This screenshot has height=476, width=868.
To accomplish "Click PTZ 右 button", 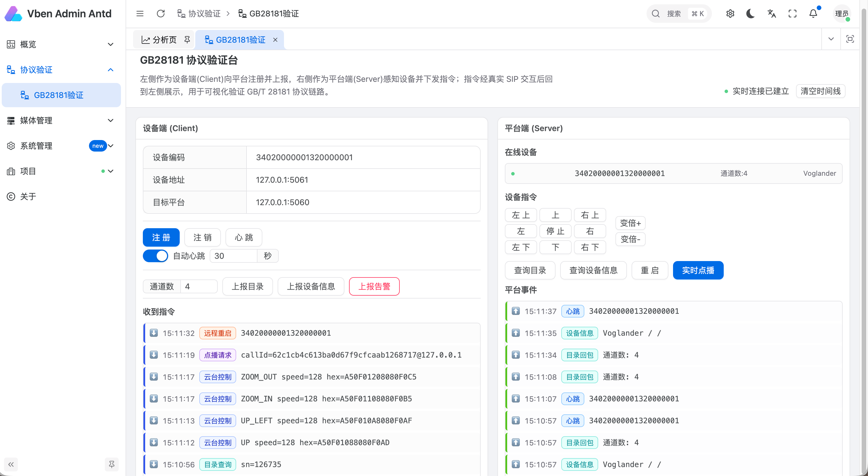I will (590, 231).
